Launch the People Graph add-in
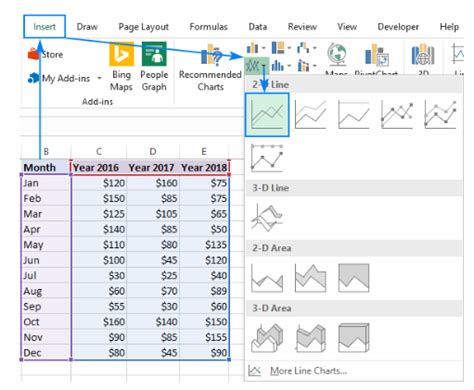 click(x=154, y=67)
